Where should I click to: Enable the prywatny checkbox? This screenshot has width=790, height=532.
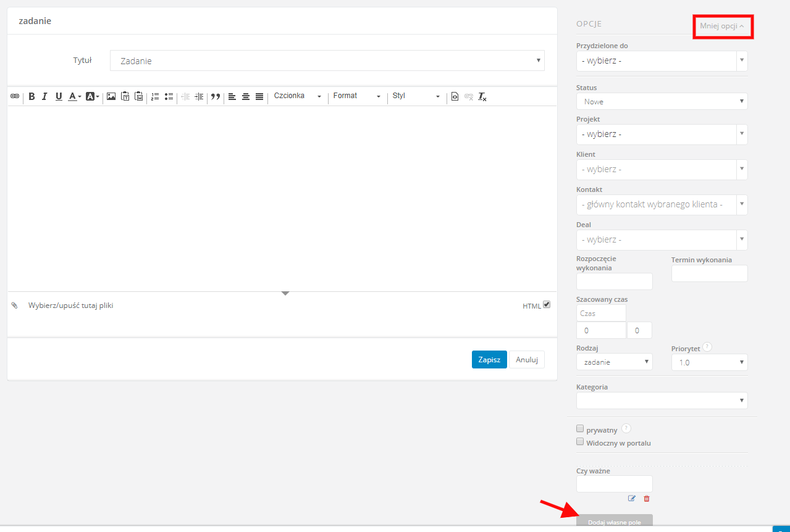(580, 428)
